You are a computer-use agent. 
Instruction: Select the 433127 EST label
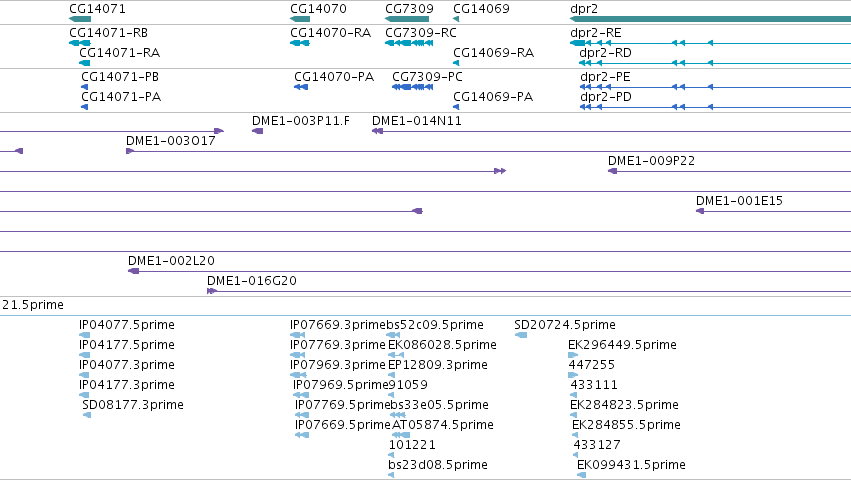point(597,445)
